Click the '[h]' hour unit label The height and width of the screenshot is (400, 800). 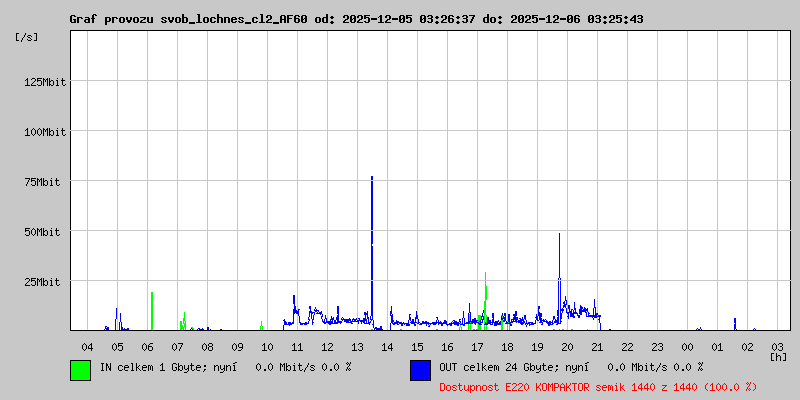(x=779, y=357)
